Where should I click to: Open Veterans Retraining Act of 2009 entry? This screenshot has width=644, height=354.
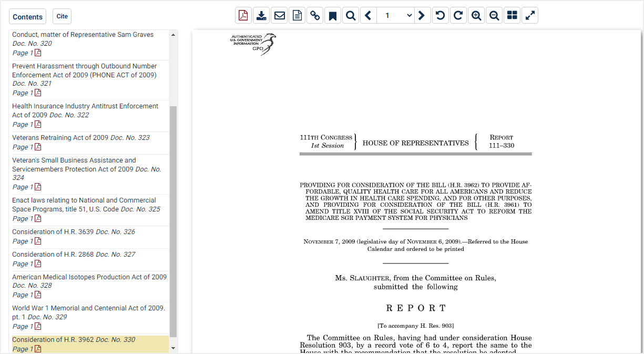point(59,137)
